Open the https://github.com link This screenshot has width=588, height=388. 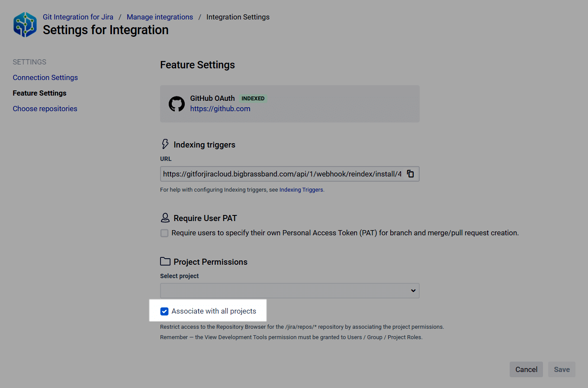220,109
